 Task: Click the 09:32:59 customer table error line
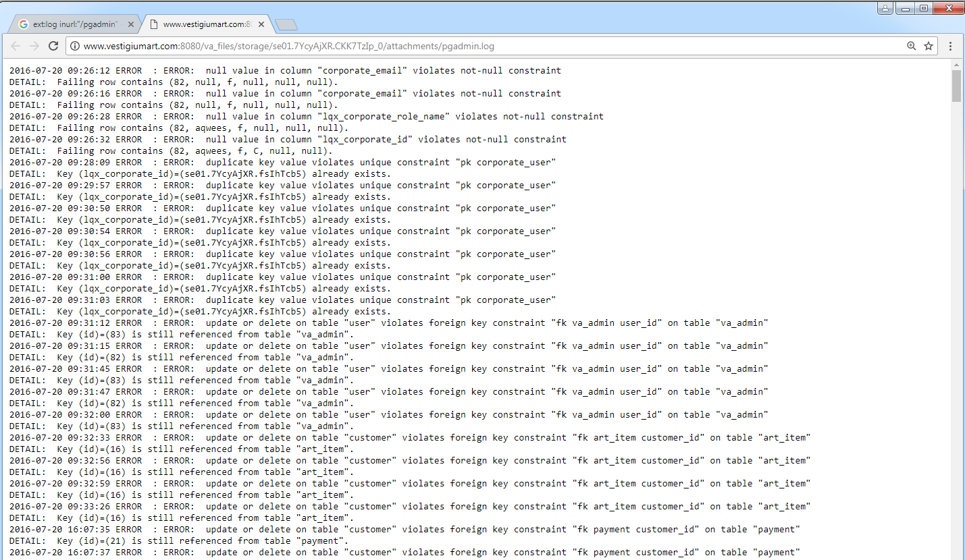point(410,483)
